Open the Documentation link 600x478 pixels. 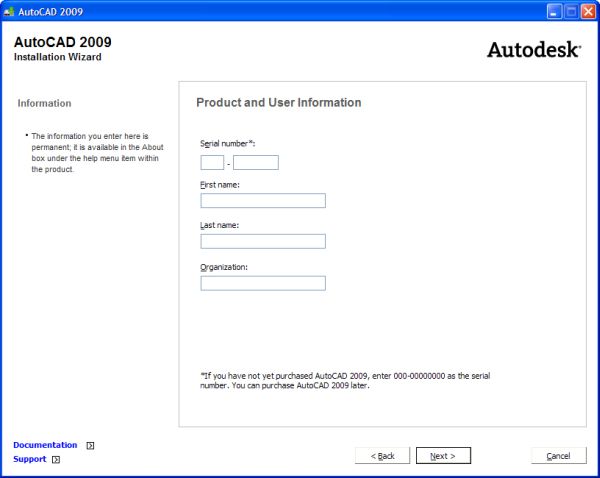click(x=45, y=445)
